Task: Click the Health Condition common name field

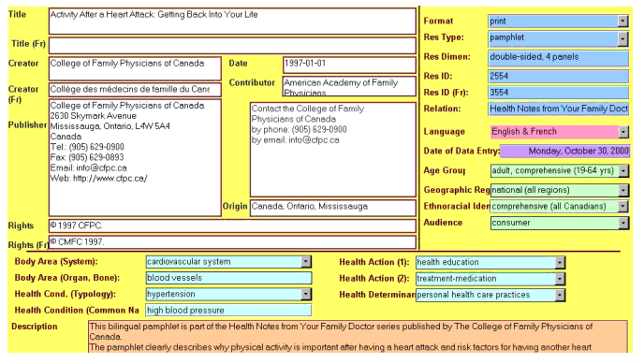Action: [x=228, y=311]
